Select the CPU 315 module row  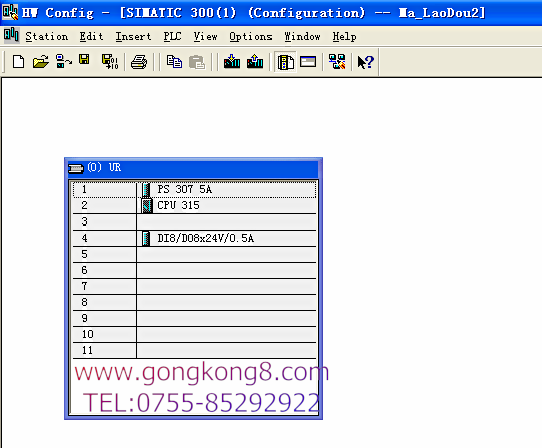[194, 205]
